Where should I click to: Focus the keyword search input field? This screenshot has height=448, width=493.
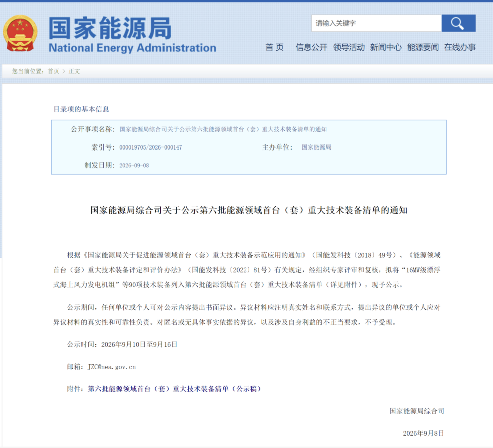377,23
